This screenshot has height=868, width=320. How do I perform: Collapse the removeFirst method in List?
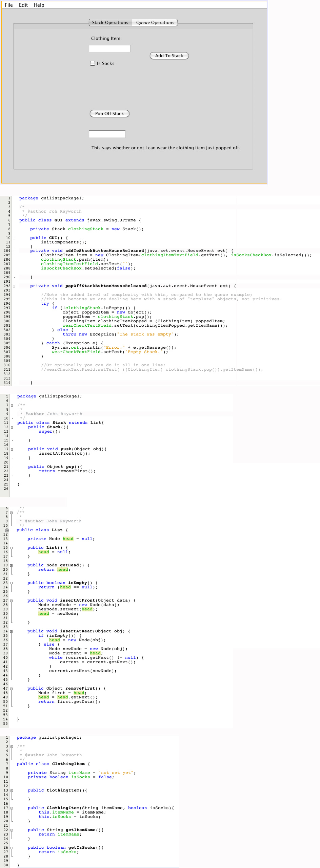(x=11, y=689)
